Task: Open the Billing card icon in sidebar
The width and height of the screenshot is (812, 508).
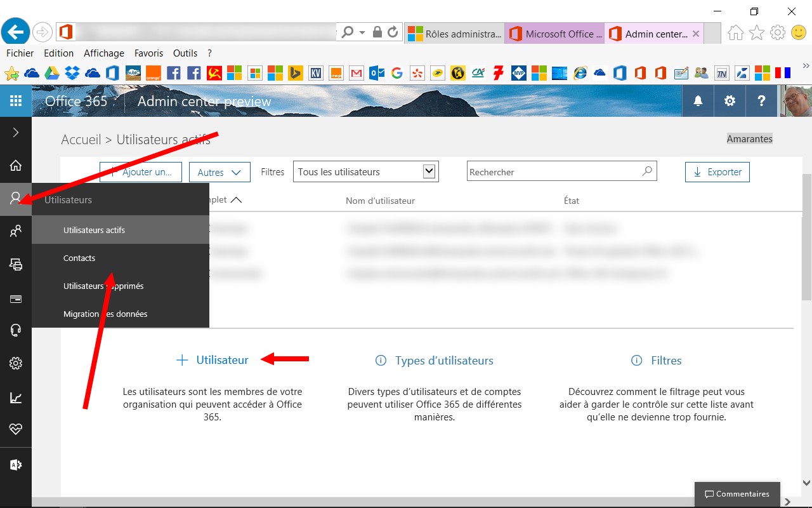Action: point(16,298)
